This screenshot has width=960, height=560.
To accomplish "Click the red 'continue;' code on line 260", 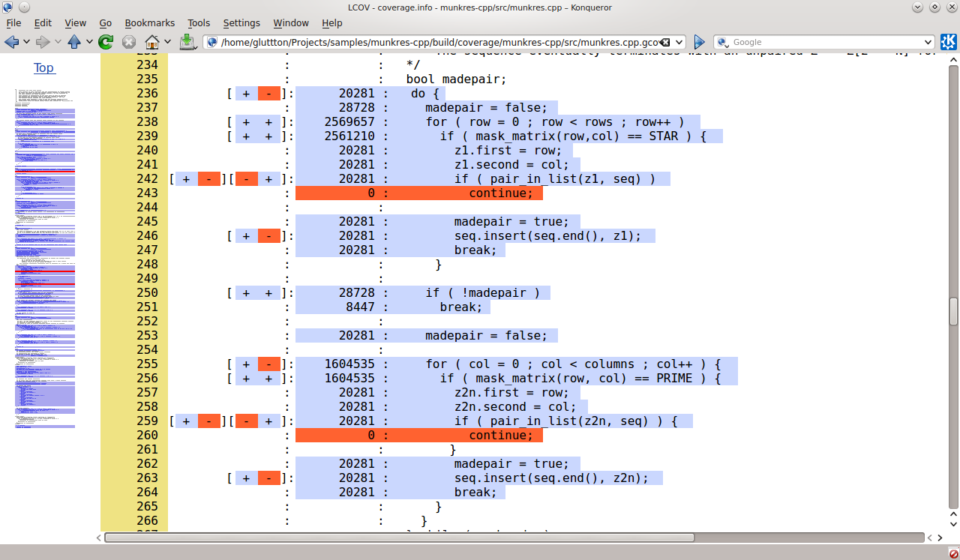I will (500, 435).
